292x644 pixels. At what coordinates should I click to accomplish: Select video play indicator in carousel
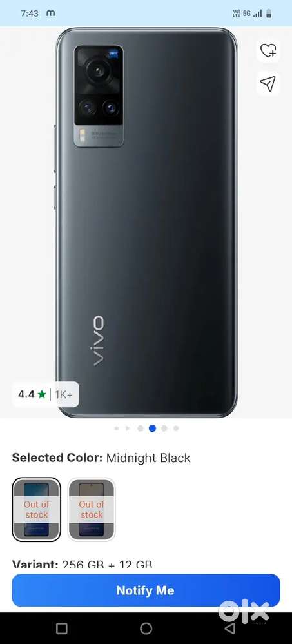(x=128, y=428)
